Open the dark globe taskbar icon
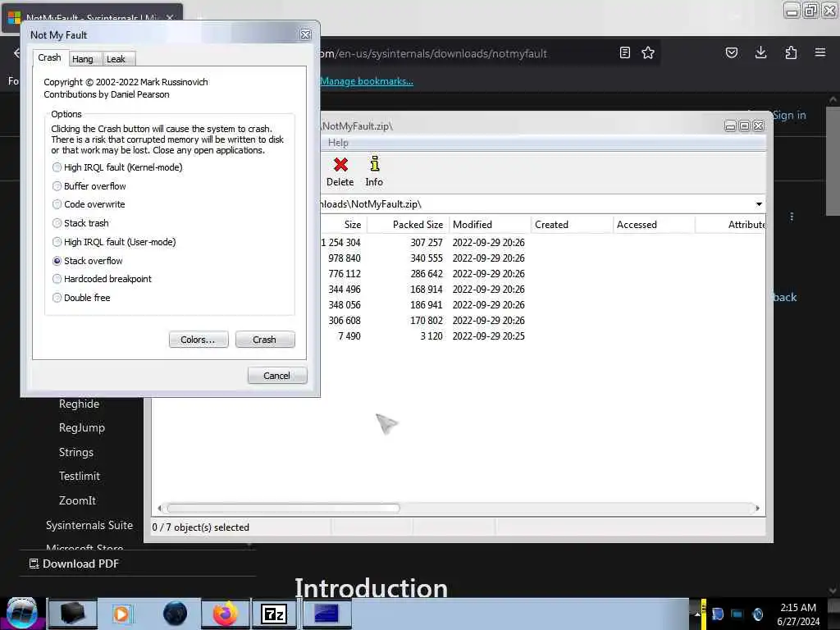Screen dimensions: 840x630 click(175, 614)
